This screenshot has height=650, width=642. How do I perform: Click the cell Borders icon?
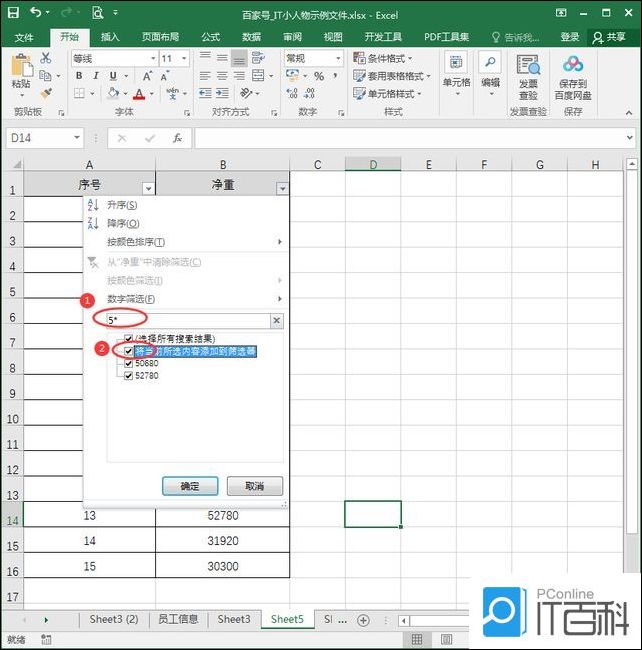[x=79, y=93]
